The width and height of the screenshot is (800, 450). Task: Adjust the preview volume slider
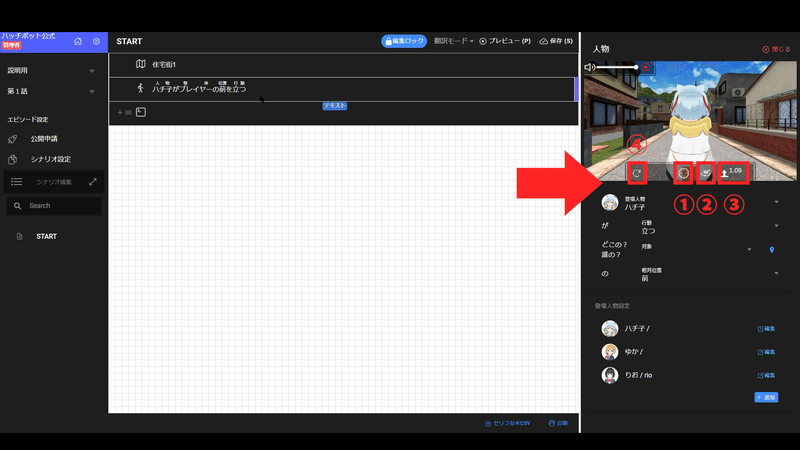coord(617,67)
